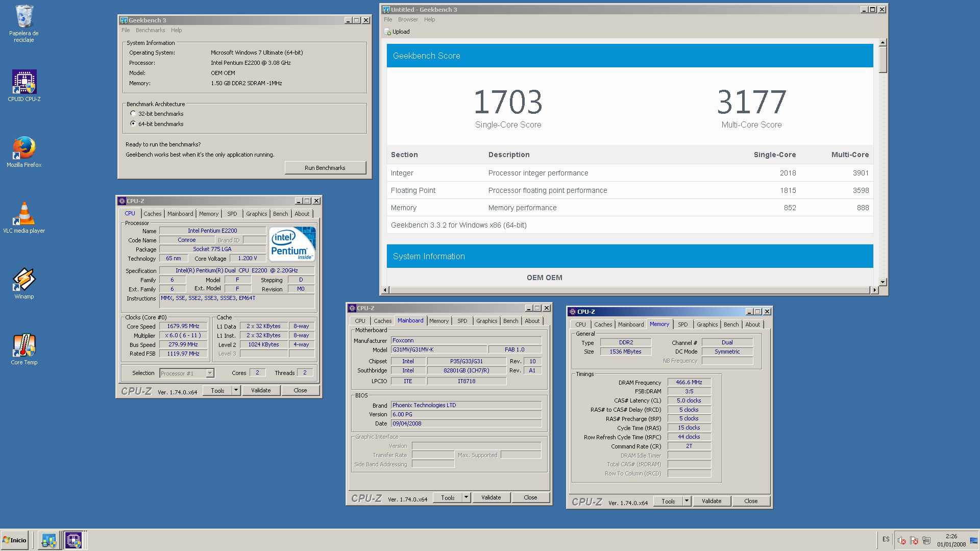Click Close button in CPU-Z Memory window
980x551 pixels.
[751, 501]
